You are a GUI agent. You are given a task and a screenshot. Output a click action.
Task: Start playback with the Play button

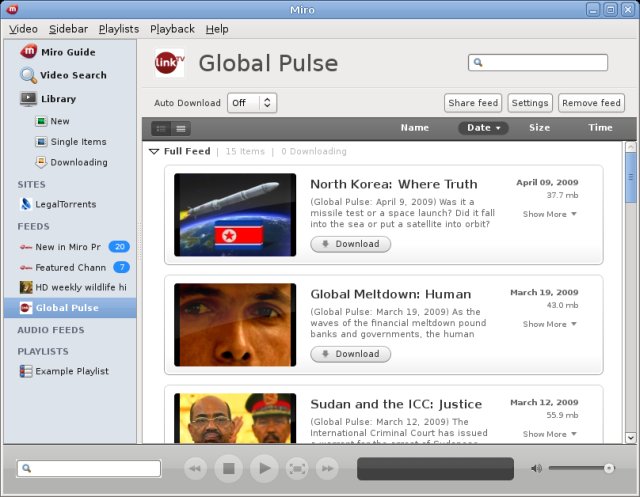tap(264, 468)
